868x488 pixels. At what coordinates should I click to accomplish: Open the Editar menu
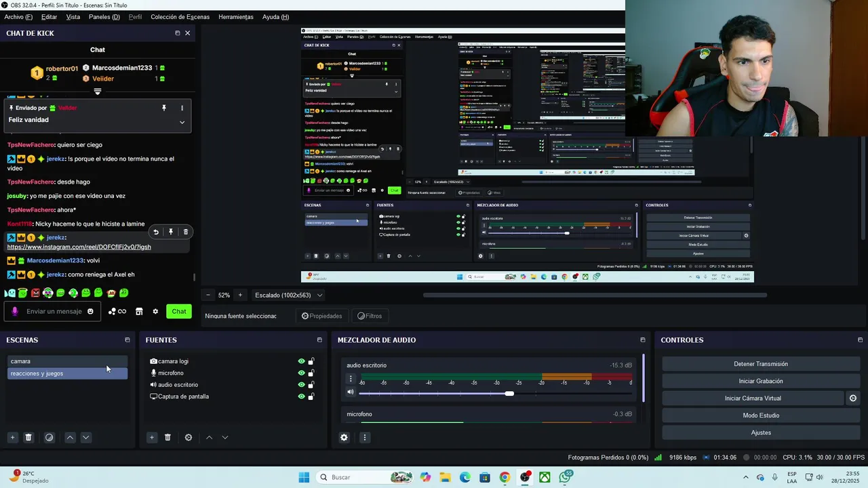pos(49,17)
